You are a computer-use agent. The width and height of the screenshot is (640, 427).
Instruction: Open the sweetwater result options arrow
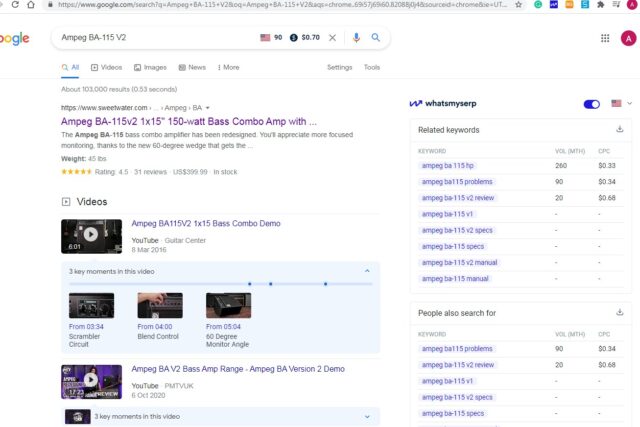[x=207, y=108]
